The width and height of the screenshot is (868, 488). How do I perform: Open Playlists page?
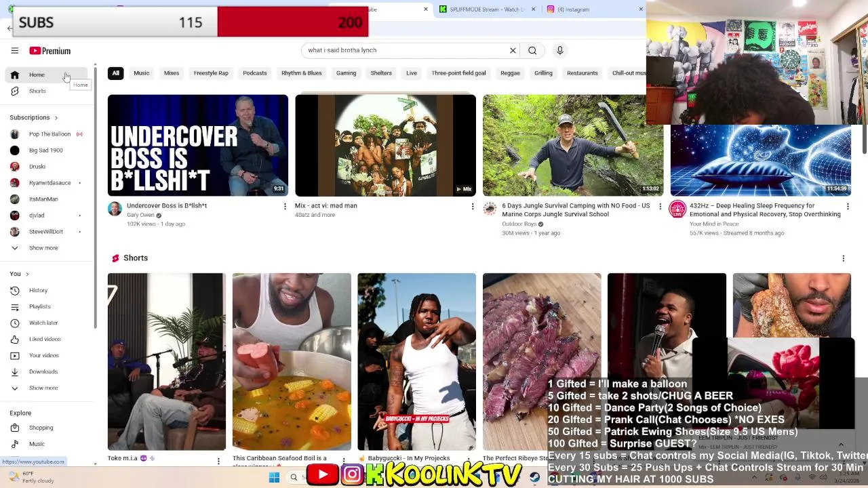tap(46, 306)
